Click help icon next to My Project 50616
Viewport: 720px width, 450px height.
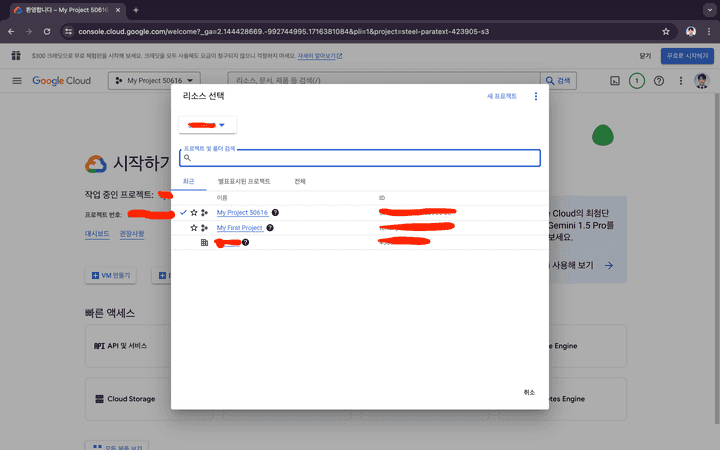275,213
